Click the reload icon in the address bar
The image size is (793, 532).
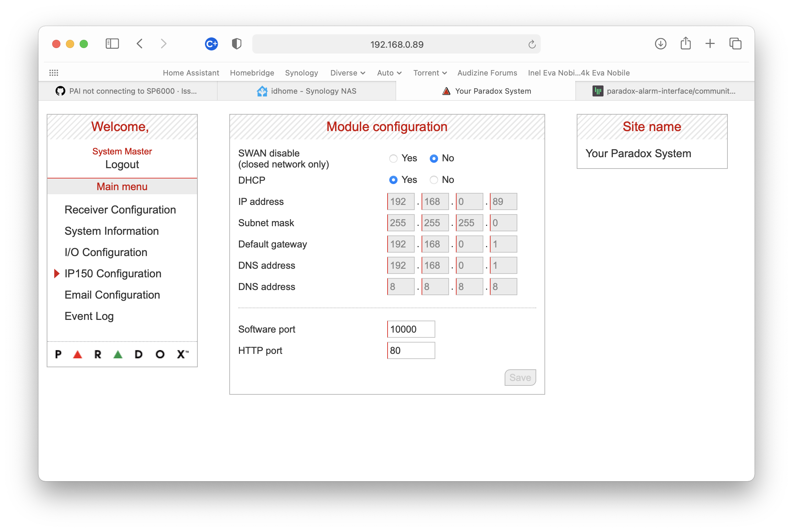[x=532, y=44]
